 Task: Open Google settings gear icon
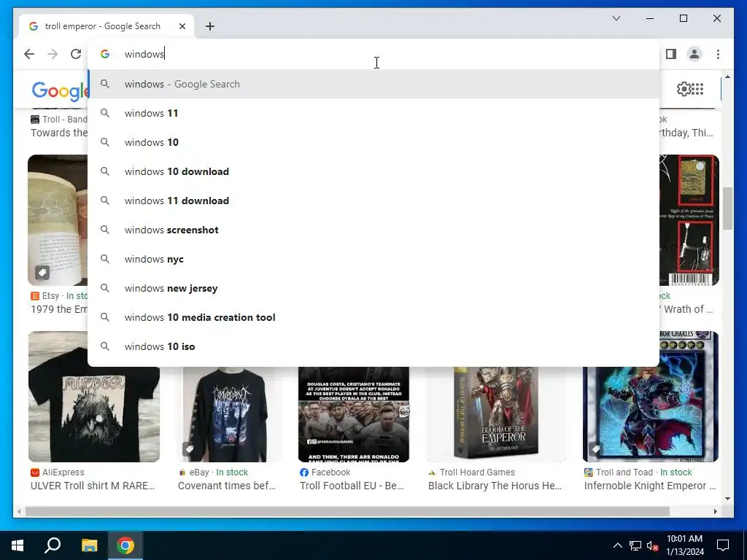pyautogui.click(x=684, y=89)
